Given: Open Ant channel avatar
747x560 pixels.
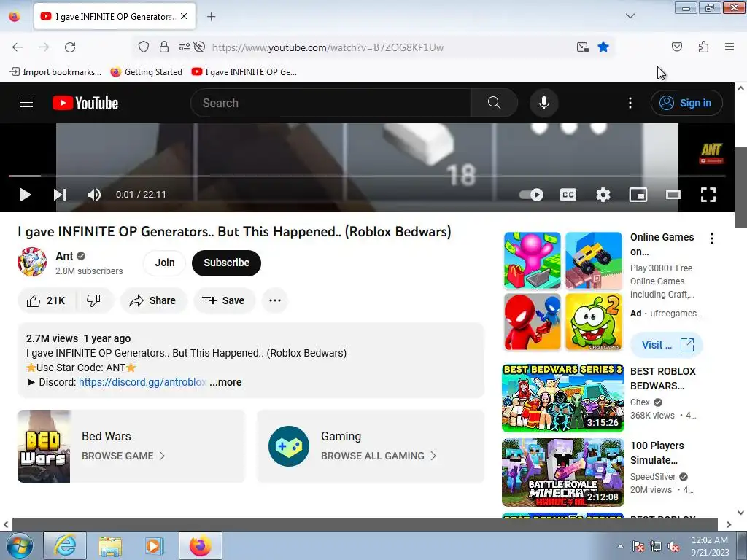Looking at the screenshot, I should [x=32, y=262].
